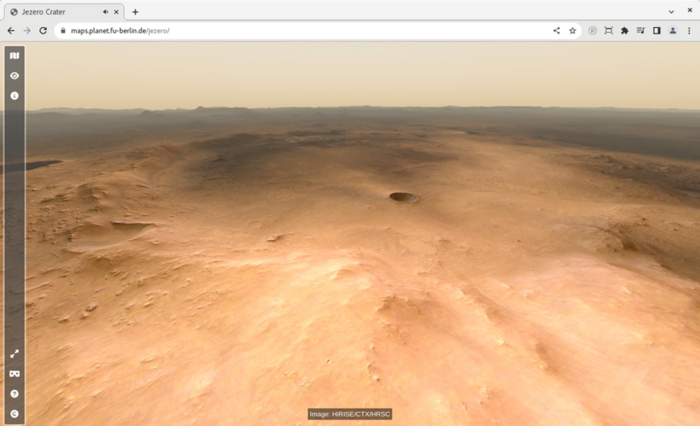Reload the current page

click(x=42, y=31)
